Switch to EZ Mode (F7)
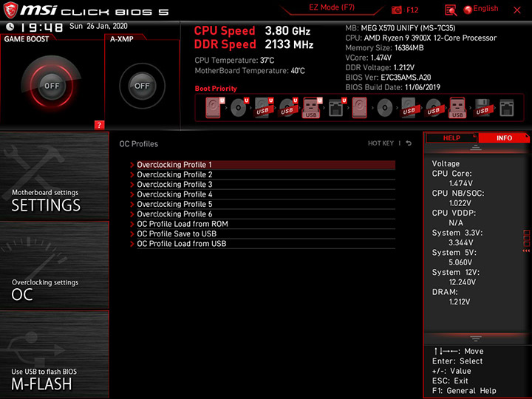Viewport: 532px width, 399px height. tap(332, 7)
